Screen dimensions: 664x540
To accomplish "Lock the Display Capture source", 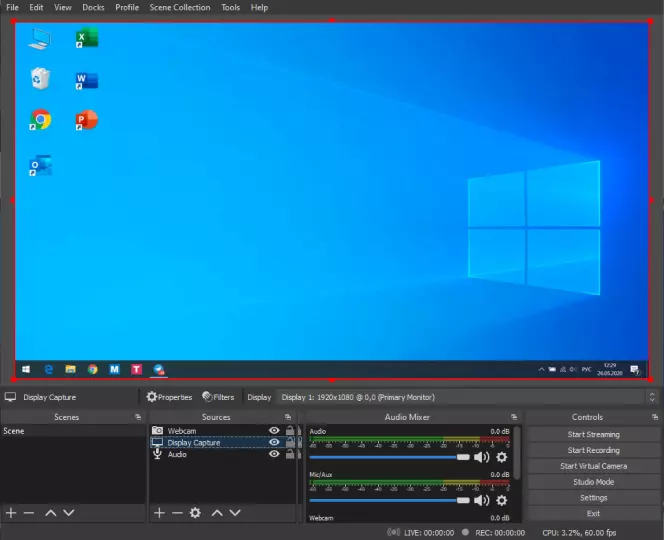I will (x=290, y=442).
